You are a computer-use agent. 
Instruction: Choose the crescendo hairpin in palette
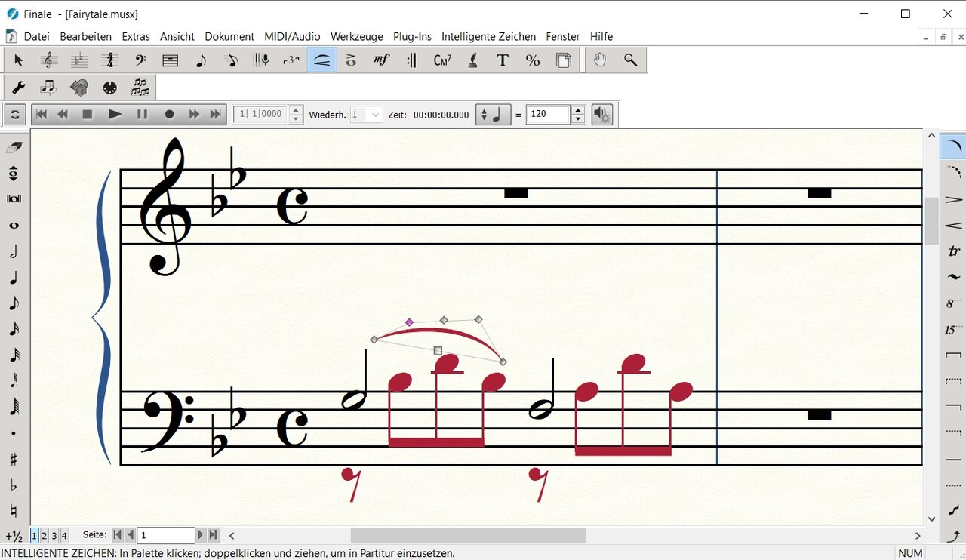click(954, 226)
